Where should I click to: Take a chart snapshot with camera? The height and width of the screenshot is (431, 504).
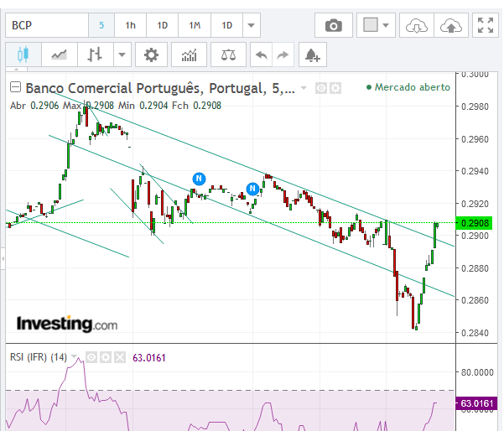pos(334,25)
